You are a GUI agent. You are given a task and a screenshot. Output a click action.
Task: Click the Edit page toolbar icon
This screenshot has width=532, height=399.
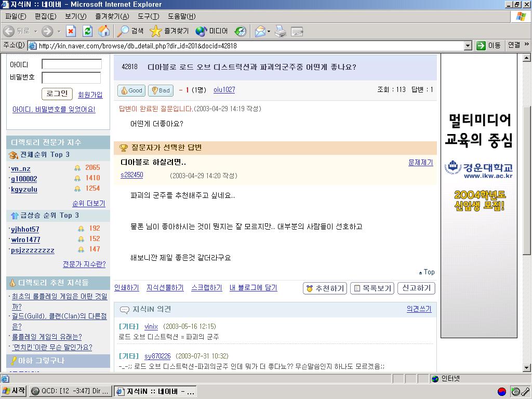[297, 31]
